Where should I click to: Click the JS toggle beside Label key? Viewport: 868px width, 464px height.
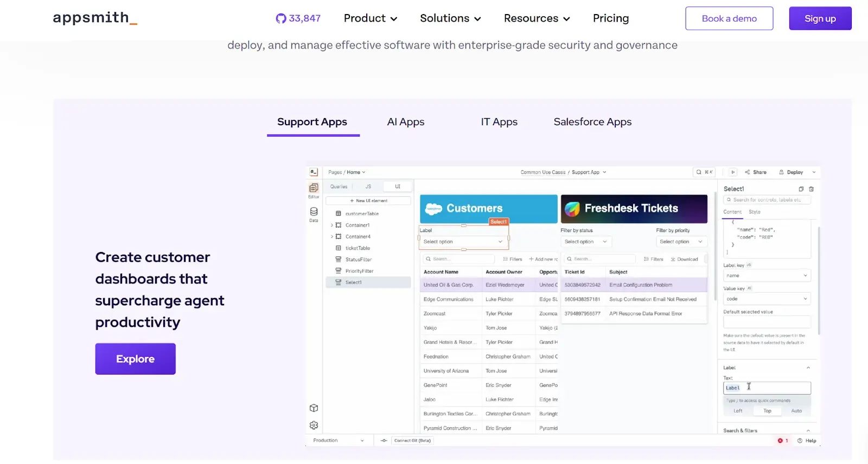coord(749,265)
